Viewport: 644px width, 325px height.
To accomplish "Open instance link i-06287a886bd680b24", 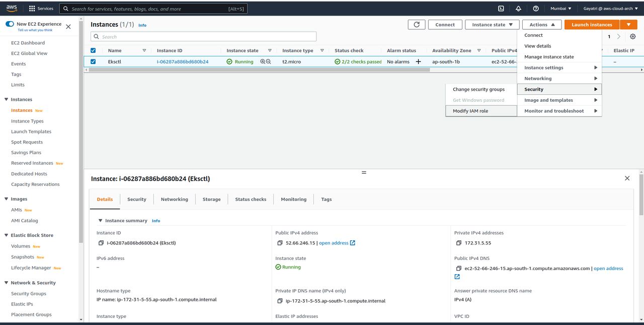I will pyautogui.click(x=183, y=61).
